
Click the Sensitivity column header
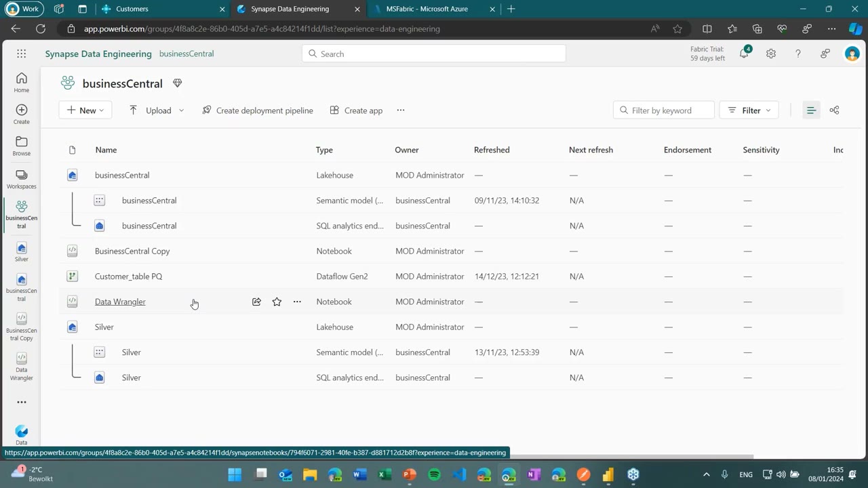point(761,150)
